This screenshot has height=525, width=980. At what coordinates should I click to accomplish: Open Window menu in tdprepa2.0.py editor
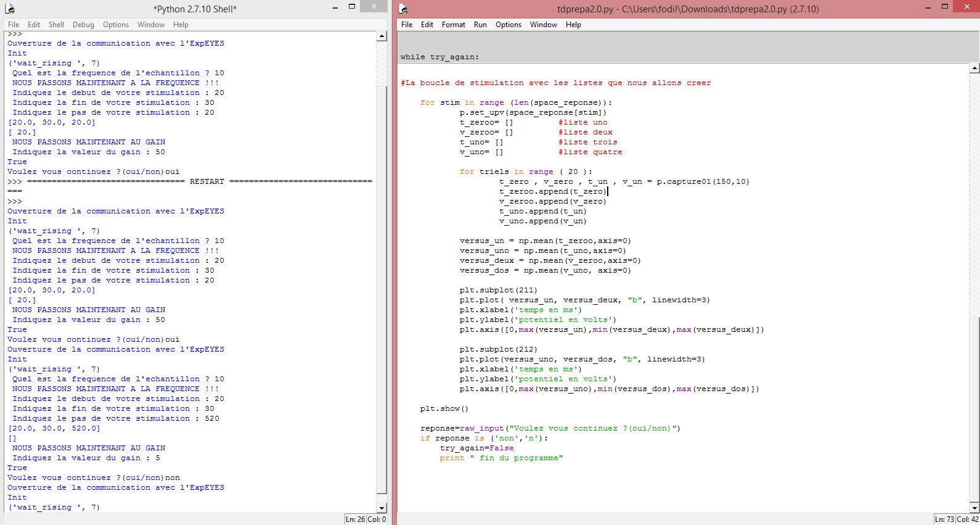tap(544, 25)
